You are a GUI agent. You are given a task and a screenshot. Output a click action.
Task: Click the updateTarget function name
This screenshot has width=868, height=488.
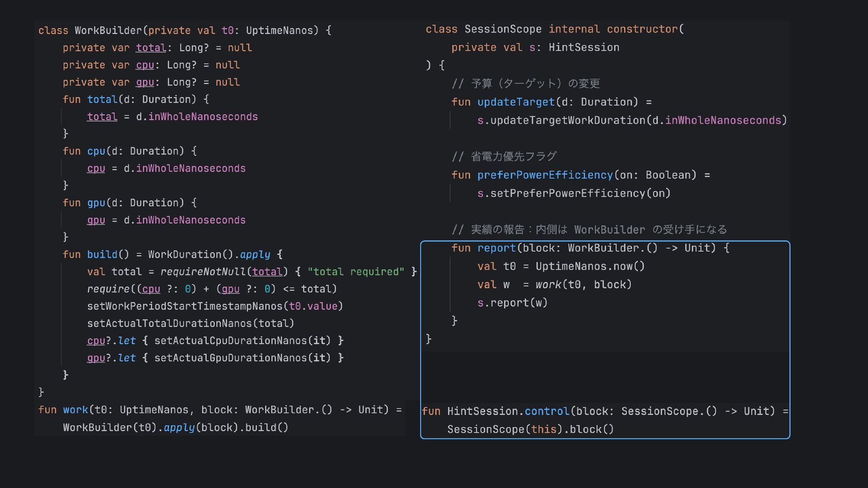click(x=516, y=102)
